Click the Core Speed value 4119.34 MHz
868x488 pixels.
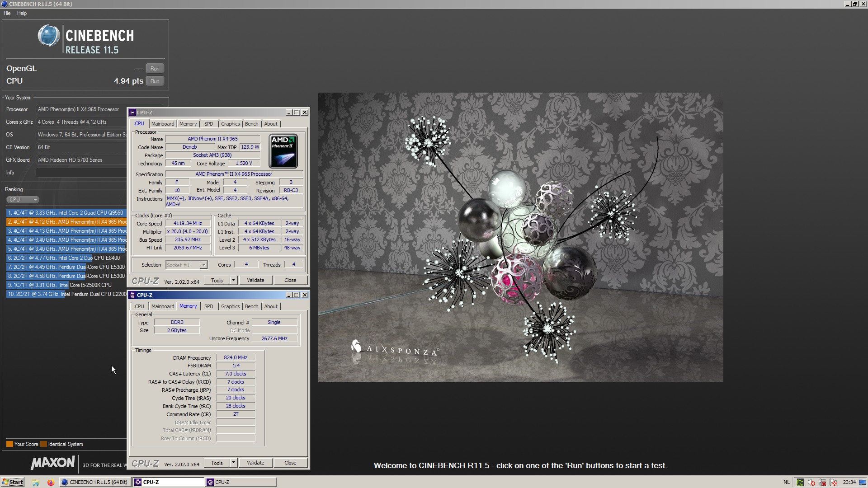click(188, 223)
